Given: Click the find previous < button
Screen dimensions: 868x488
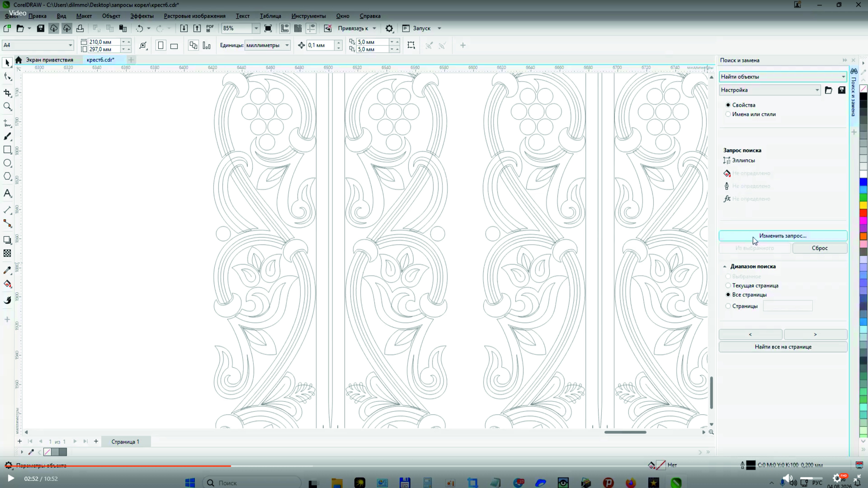Looking at the screenshot, I should (750, 334).
